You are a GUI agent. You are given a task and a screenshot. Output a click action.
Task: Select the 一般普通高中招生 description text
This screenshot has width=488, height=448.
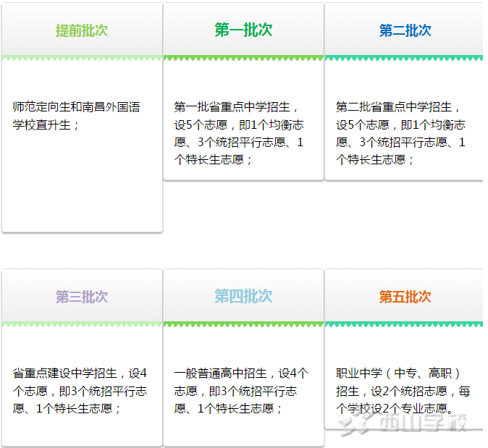pos(241,391)
